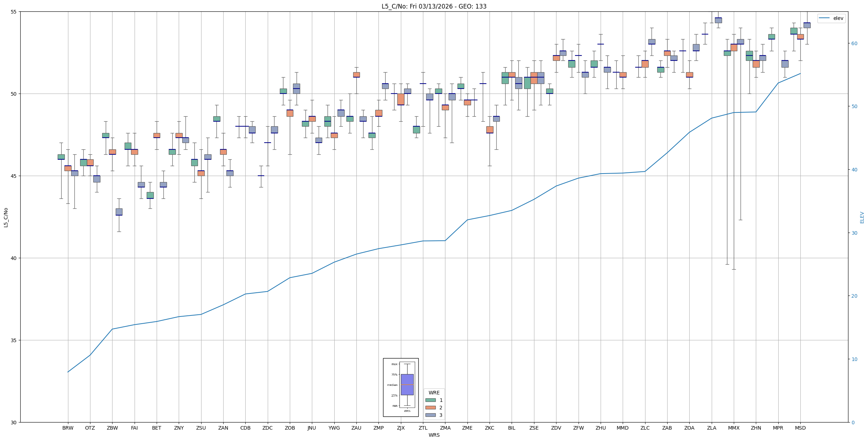The image size is (868, 441).
Task: Click the L5_C/No left axis label
Action: 6,217
